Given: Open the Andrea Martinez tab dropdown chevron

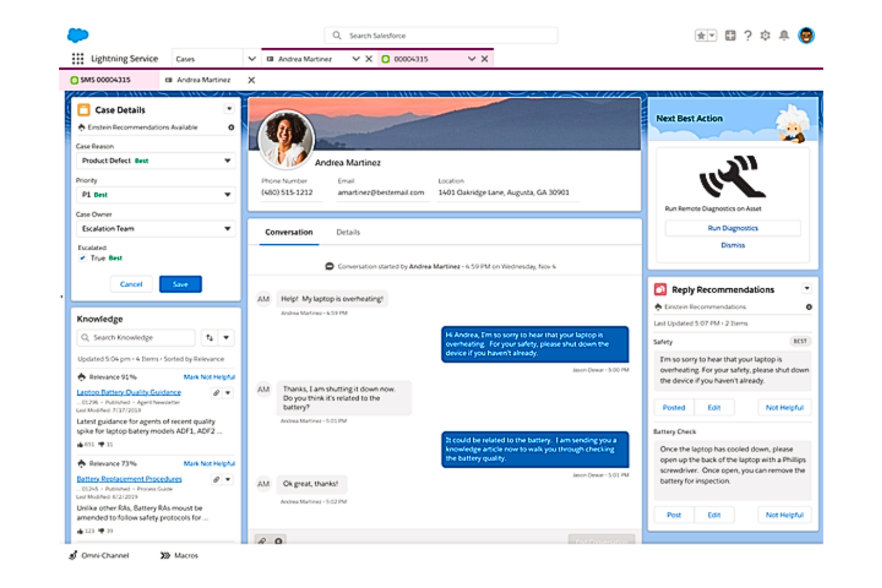Looking at the screenshot, I should click(x=356, y=59).
